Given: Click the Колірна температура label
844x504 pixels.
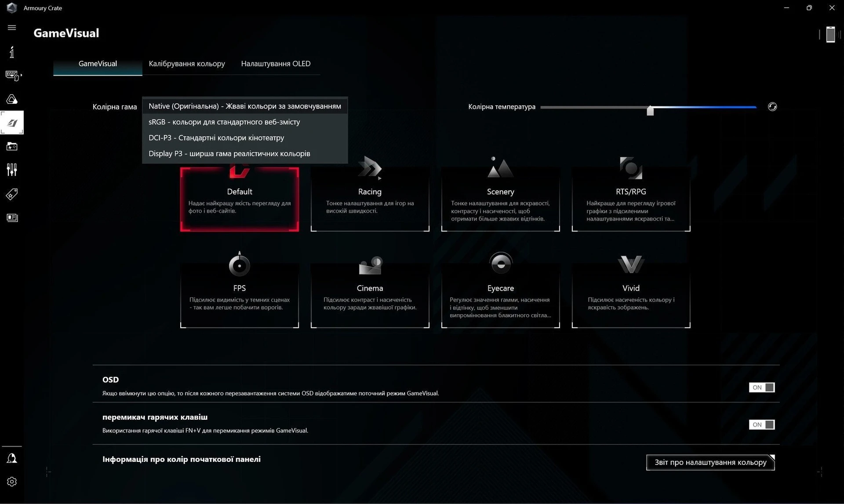Looking at the screenshot, I should 502,107.
